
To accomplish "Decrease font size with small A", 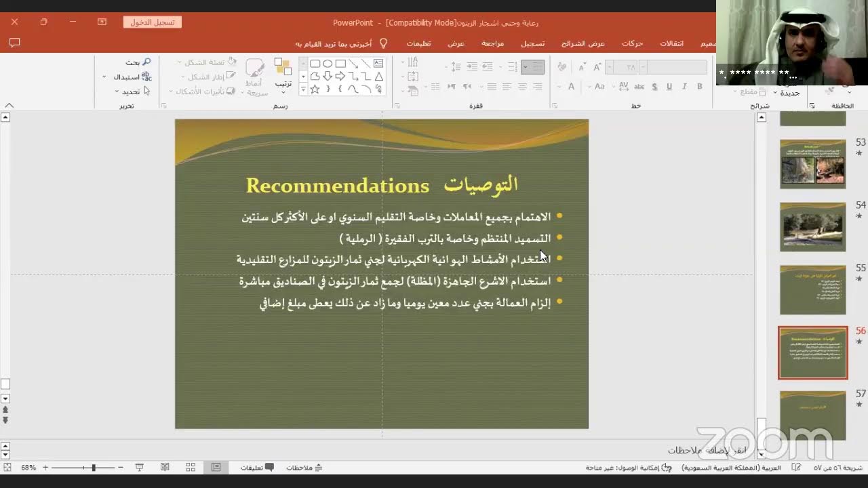I will click(583, 66).
